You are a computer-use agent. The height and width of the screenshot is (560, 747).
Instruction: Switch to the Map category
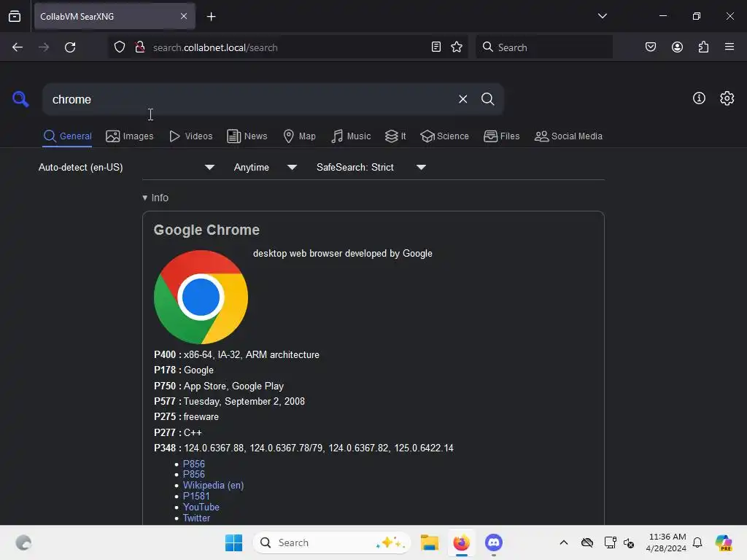click(299, 136)
